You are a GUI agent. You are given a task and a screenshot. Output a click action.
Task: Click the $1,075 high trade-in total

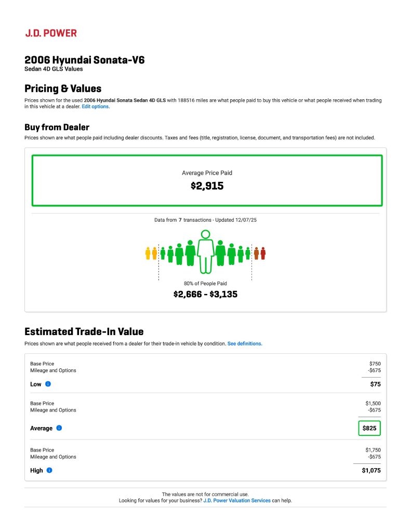[x=371, y=471]
